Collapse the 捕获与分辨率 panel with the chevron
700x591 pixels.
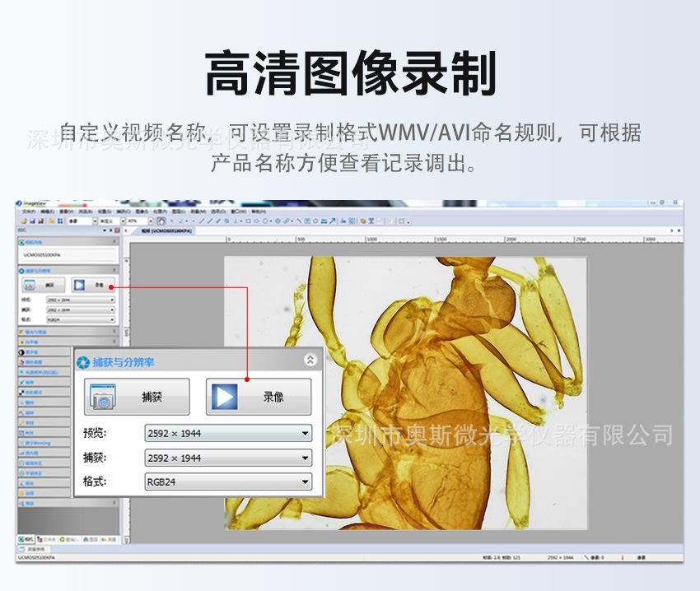[310, 360]
